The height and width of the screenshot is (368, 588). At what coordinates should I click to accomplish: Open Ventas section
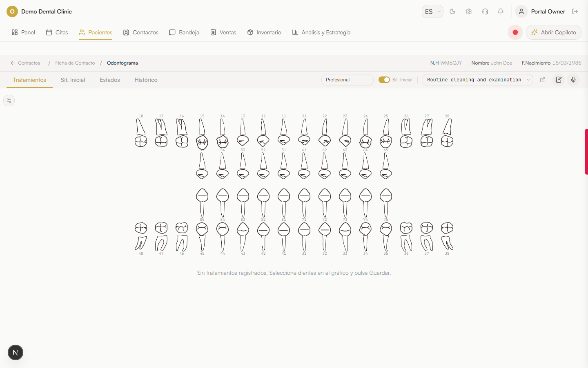coord(223,32)
